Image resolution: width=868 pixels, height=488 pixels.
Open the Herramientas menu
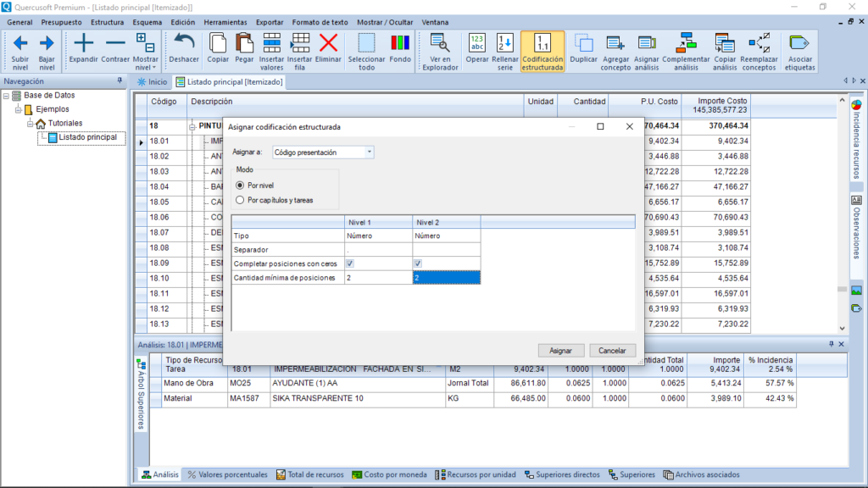click(x=225, y=22)
